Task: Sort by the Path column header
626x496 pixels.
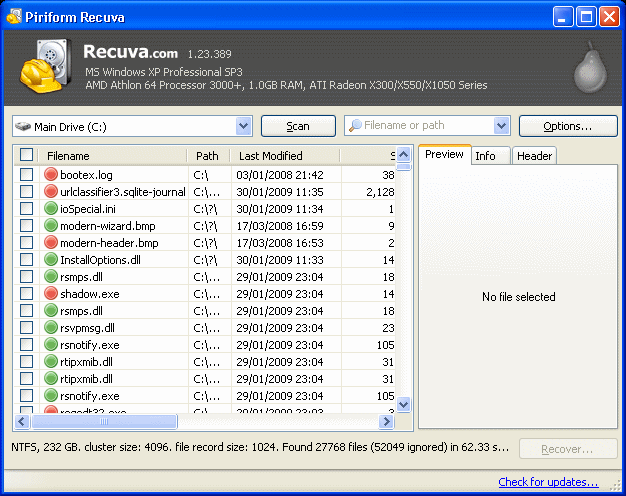Action: click(x=208, y=156)
